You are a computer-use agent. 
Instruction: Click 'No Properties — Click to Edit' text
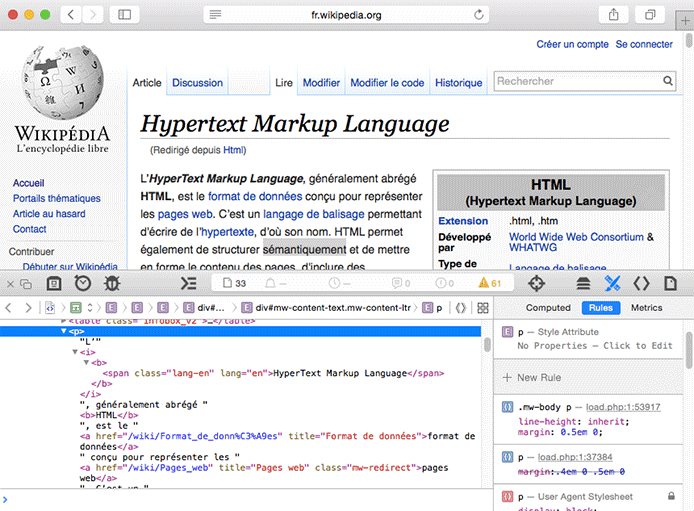pyautogui.click(x=595, y=346)
